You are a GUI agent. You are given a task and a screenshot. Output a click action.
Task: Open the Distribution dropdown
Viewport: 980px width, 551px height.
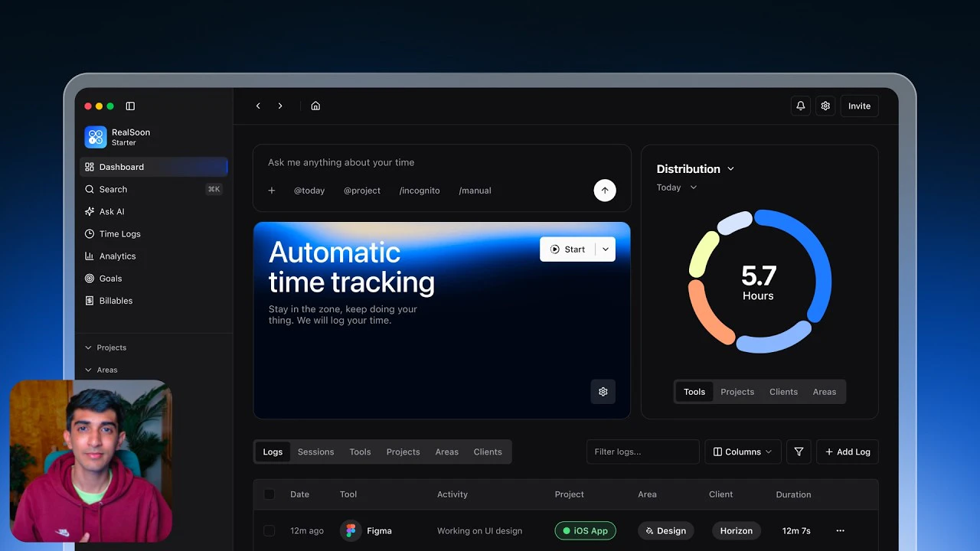[x=695, y=169]
